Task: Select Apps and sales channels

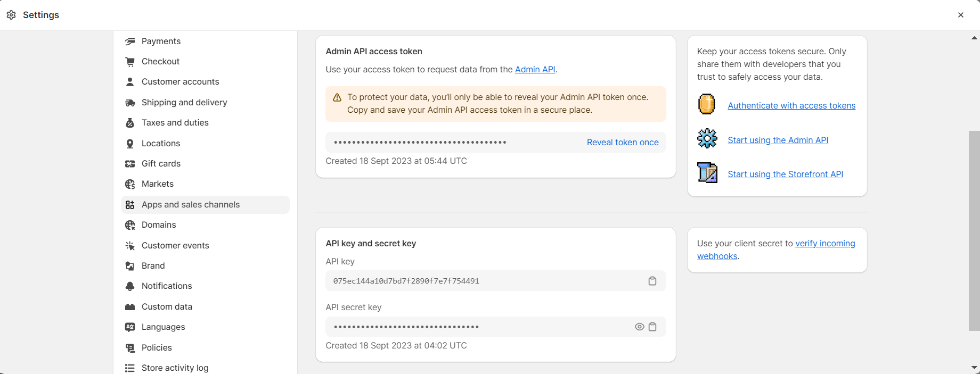Action: pyautogui.click(x=191, y=205)
